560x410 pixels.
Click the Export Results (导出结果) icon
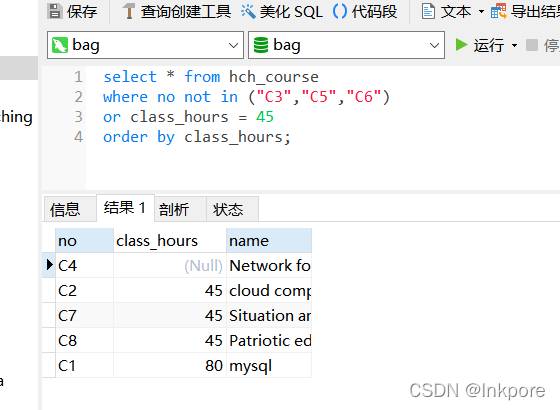499,11
